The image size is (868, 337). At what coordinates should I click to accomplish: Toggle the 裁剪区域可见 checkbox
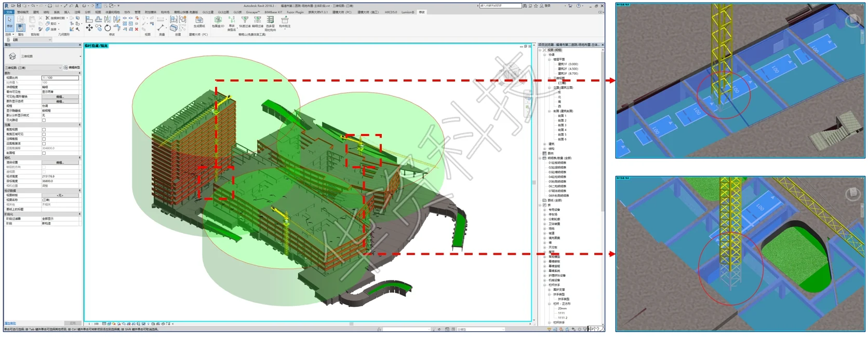point(44,134)
